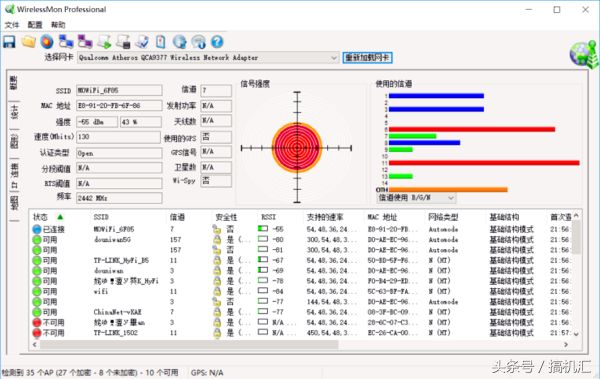Expand the Qualcomm Atheros adapter dropdown
Image resolution: width=600 pixels, height=379 pixels.
point(334,58)
